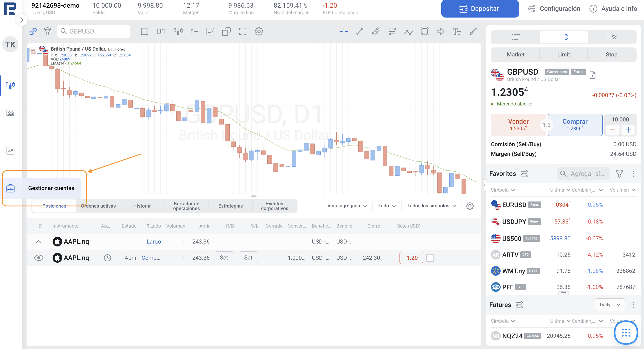Select the crosshair cursor tool

(x=344, y=31)
